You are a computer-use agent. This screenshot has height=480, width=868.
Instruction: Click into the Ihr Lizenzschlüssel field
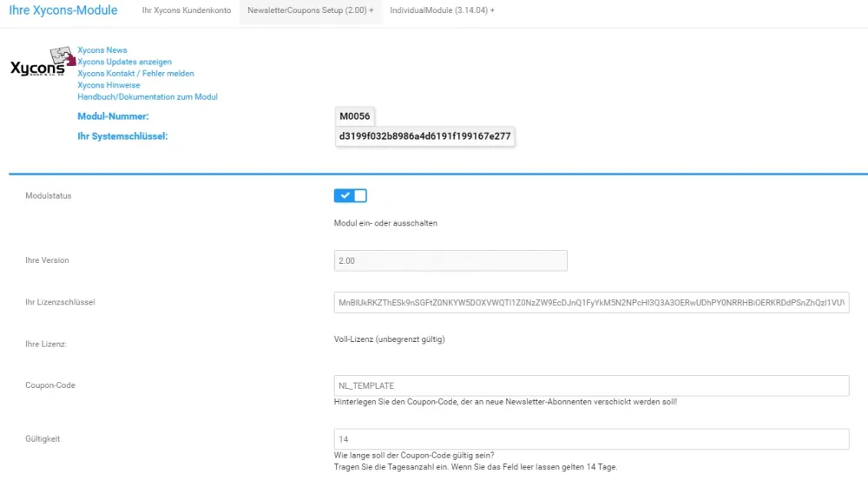[x=591, y=302]
